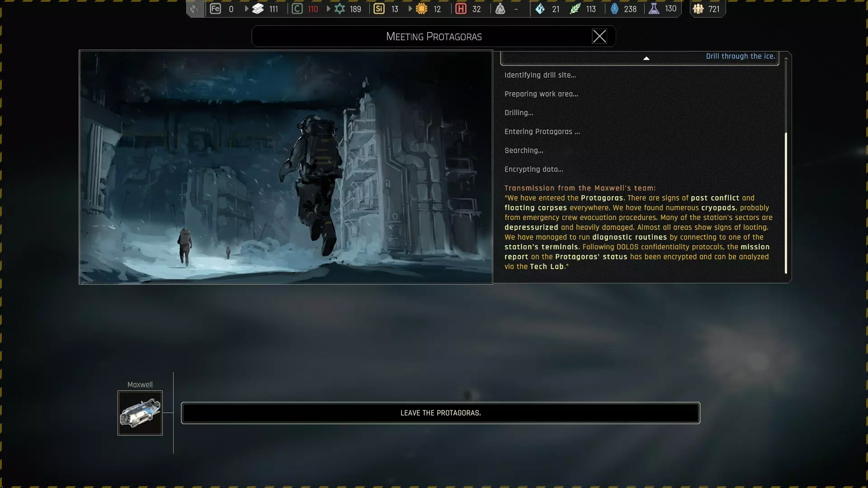
Task: Click the green leaf biomass icon
Action: pos(575,9)
